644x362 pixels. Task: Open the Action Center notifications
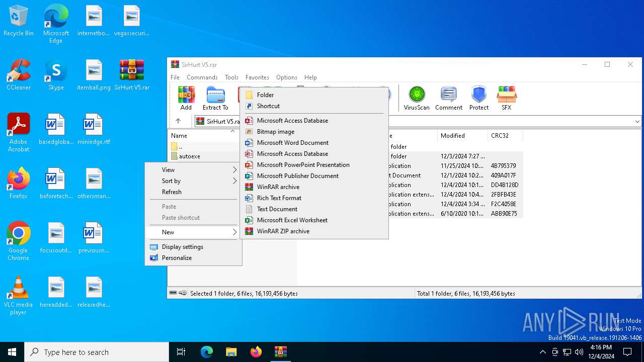tap(627, 352)
